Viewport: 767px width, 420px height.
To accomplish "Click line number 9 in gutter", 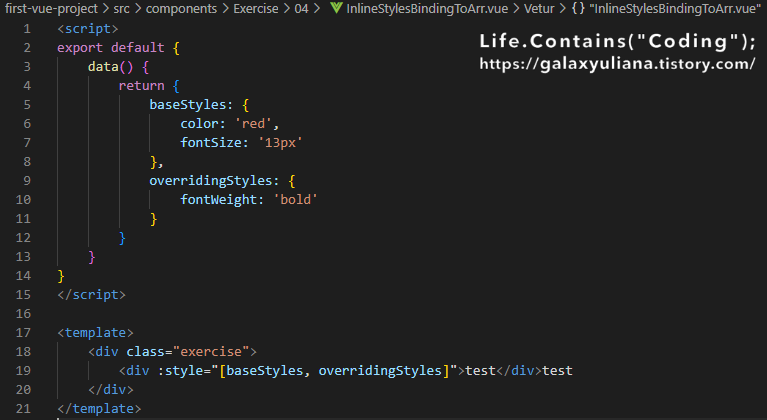I will click(x=27, y=180).
